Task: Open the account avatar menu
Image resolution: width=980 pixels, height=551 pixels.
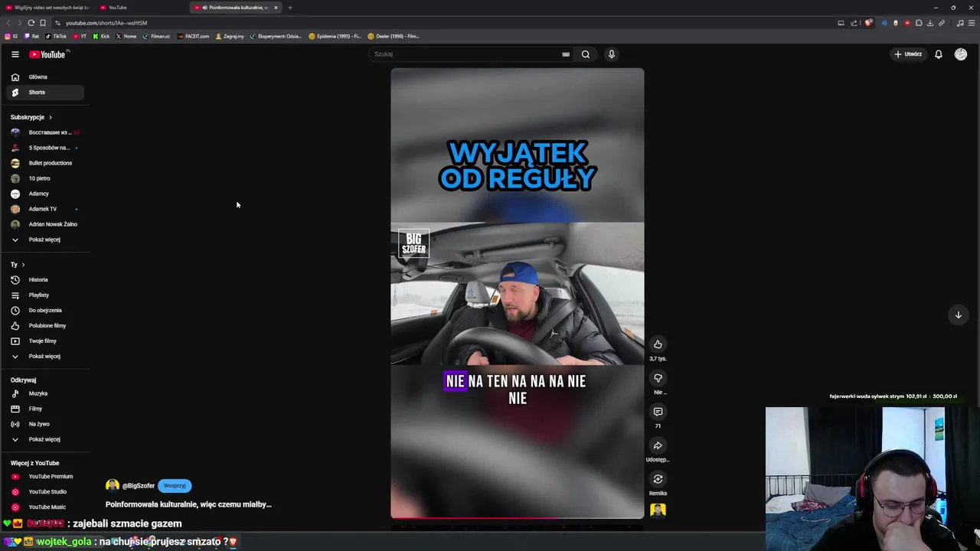Action: tap(961, 54)
